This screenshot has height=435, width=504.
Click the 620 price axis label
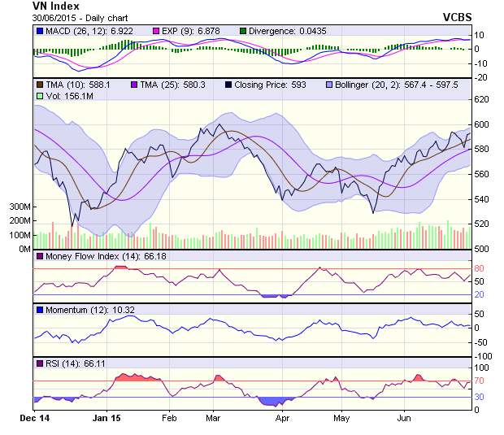[x=484, y=98]
